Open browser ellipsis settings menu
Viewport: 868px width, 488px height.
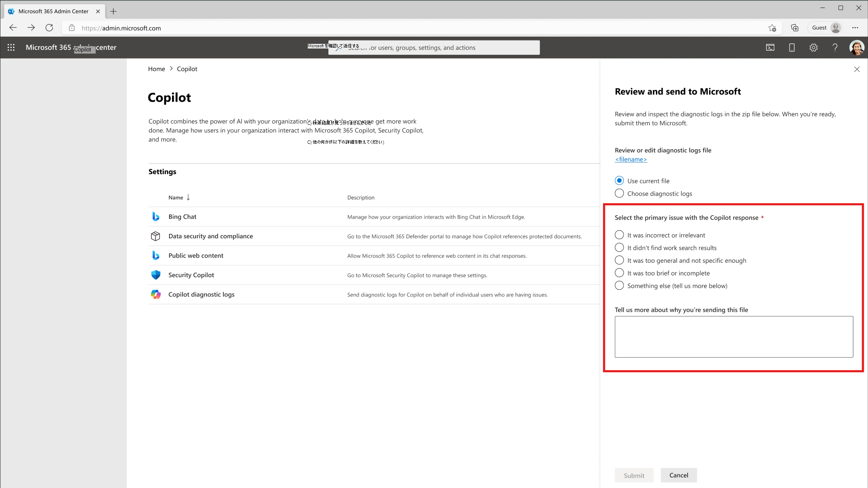855,28
